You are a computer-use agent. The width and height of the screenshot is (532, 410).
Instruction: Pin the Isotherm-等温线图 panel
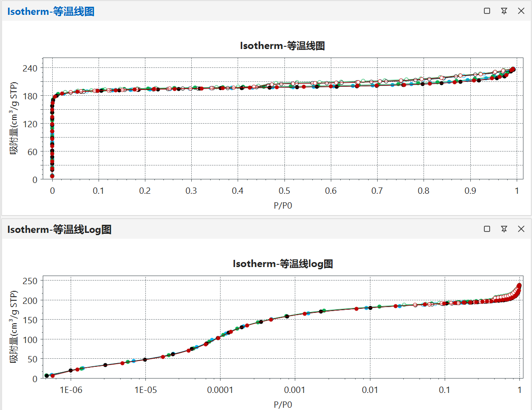coord(504,11)
